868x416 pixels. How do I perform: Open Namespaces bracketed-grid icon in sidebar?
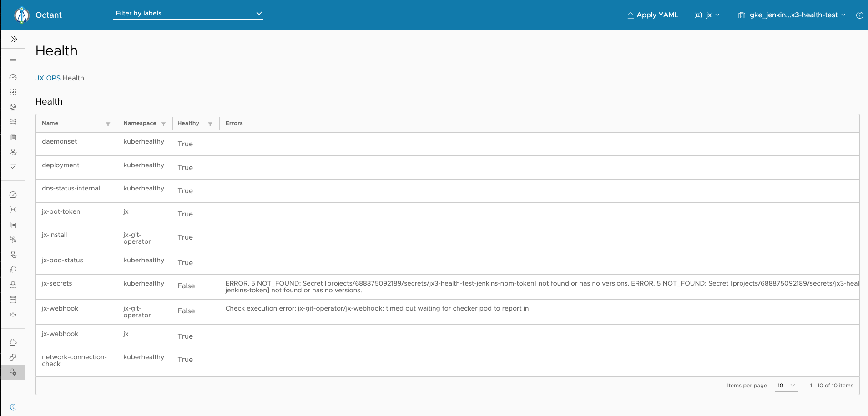click(13, 210)
